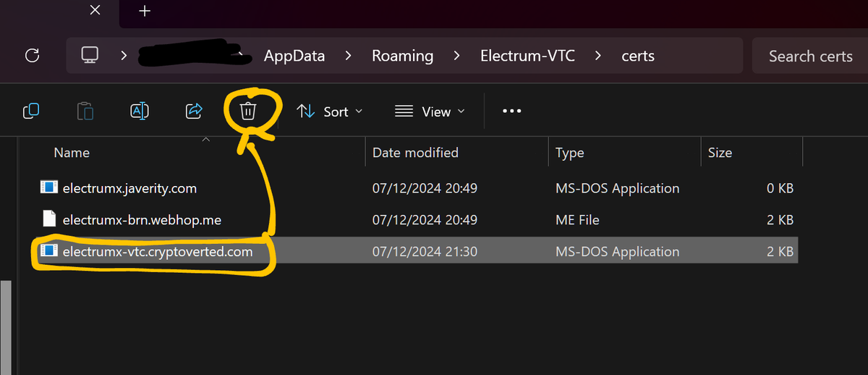Viewport: 868px width, 375px height.
Task: Click the Search certs input field
Action: tap(810, 56)
